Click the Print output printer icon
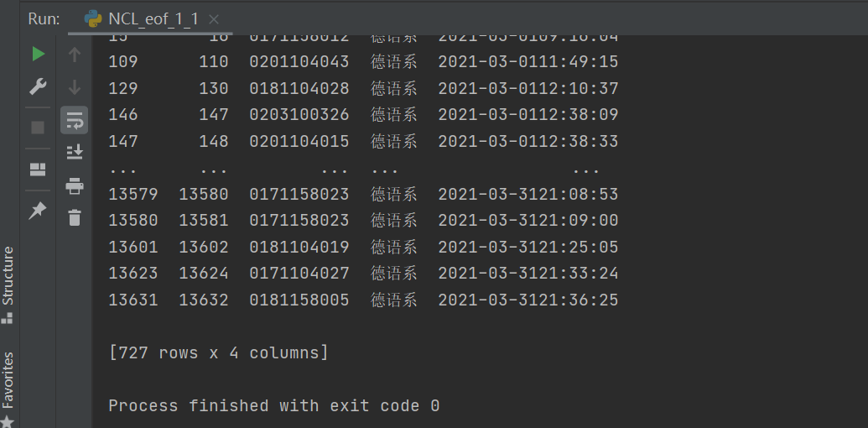 click(74, 185)
